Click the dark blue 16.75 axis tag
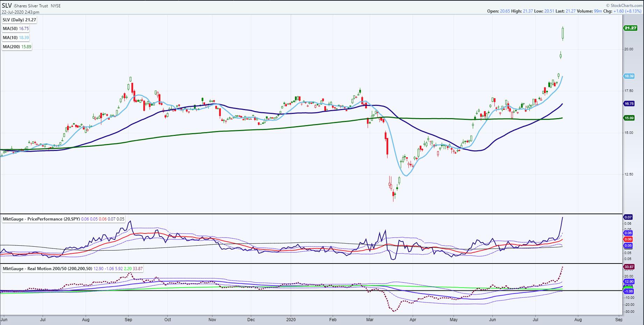The width and height of the screenshot is (644, 325). tap(629, 104)
